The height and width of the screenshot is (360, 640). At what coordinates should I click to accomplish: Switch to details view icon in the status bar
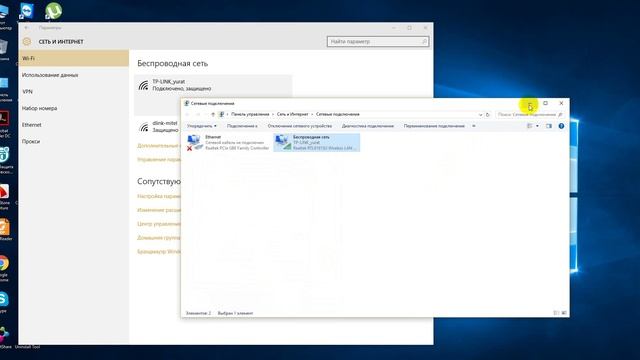[x=556, y=313]
